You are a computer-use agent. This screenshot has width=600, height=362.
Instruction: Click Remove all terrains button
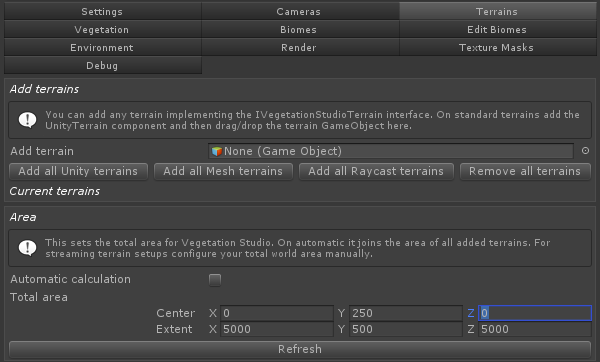[x=525, y=171]
